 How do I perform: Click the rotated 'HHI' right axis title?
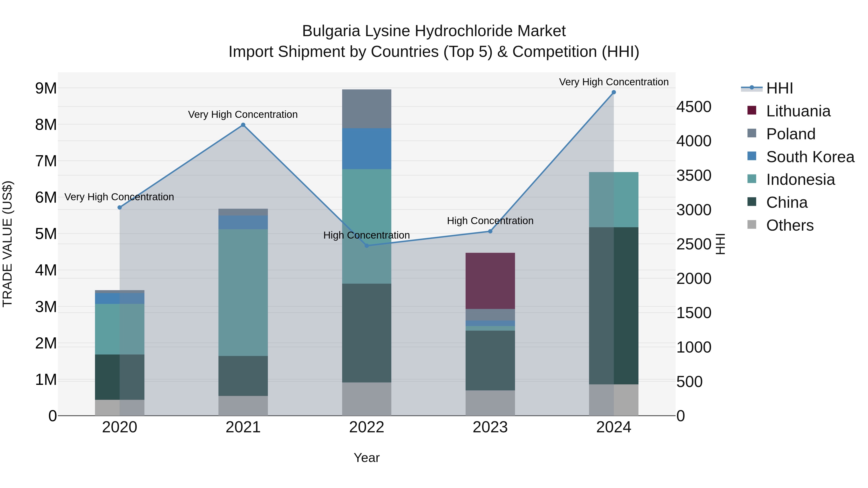point(720,244)
